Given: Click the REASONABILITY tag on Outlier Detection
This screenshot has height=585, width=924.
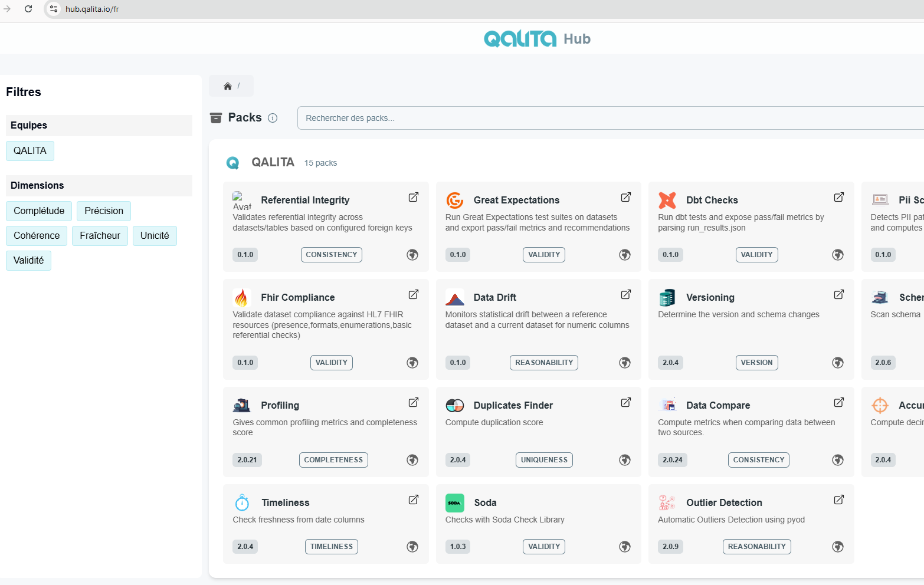Looking at the screenshot, I should tap(756, 547).
